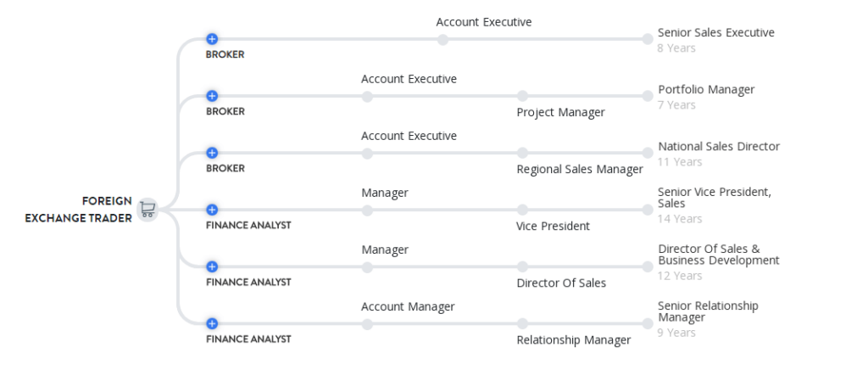Select the Project Manager node dot
Image resolution: width=868 pixels, height=370 pixels.
pos(522,96)
